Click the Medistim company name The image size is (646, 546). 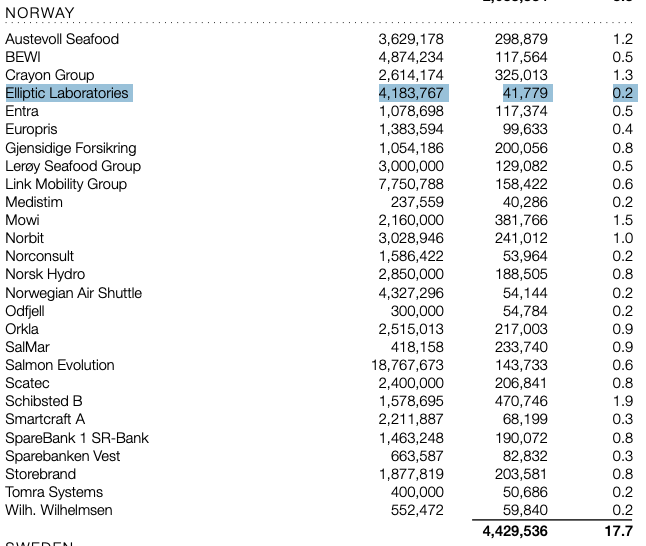(34, 202)
